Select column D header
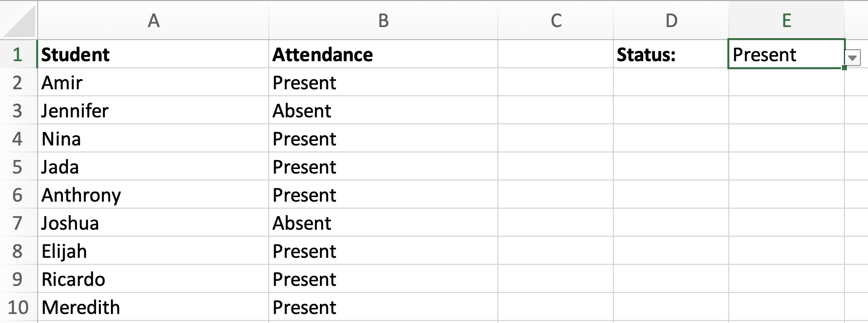Image resolution: width=868 pixels, height=323 pixels. coord(672,20)
